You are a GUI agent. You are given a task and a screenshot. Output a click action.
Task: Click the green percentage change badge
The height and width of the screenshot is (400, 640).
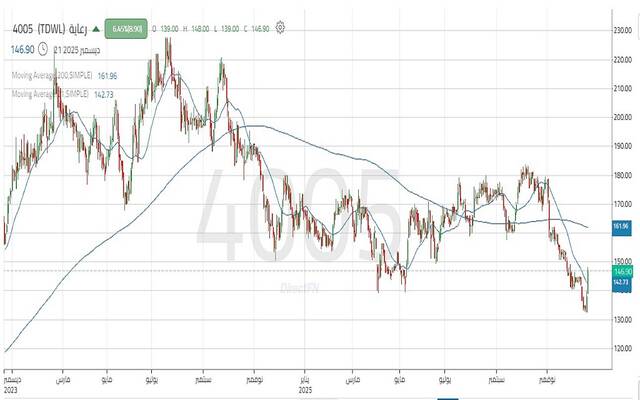(x=124, y=28)
